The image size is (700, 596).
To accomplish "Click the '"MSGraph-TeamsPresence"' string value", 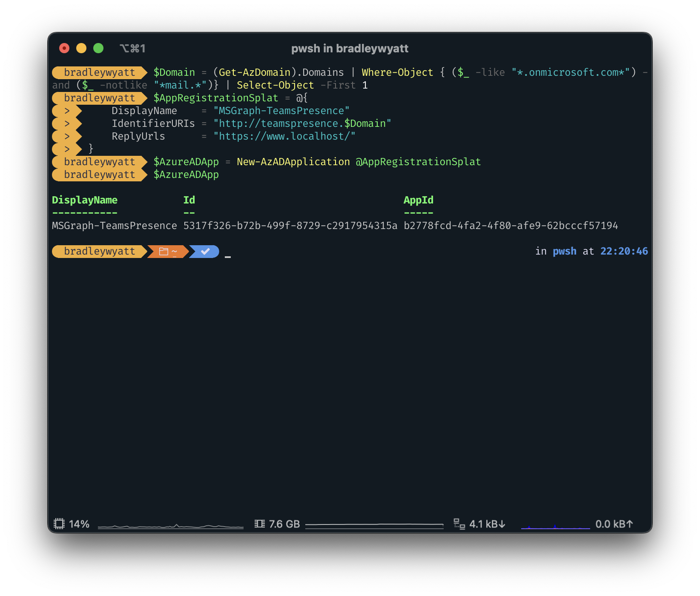I will point(281,111).
